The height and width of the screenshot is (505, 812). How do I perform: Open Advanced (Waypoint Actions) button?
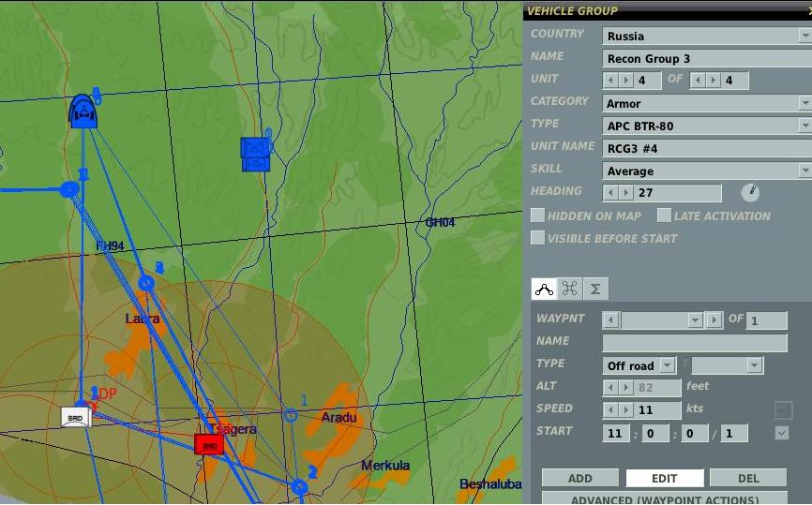coord(665,498)
